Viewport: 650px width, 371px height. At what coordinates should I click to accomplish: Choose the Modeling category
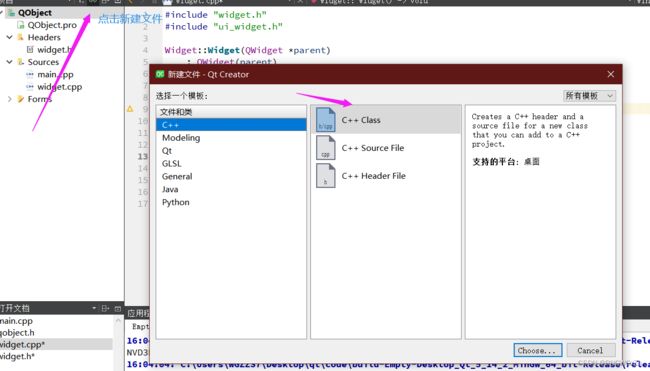[231, 138]
